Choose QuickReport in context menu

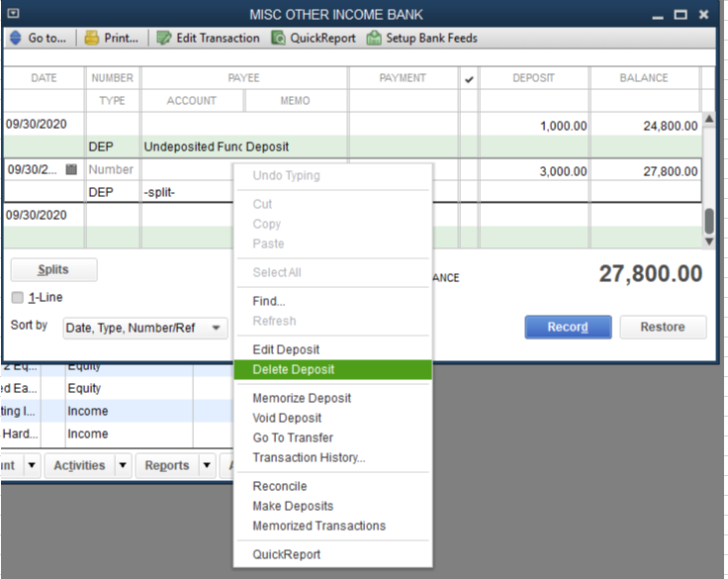pos(333,554)
